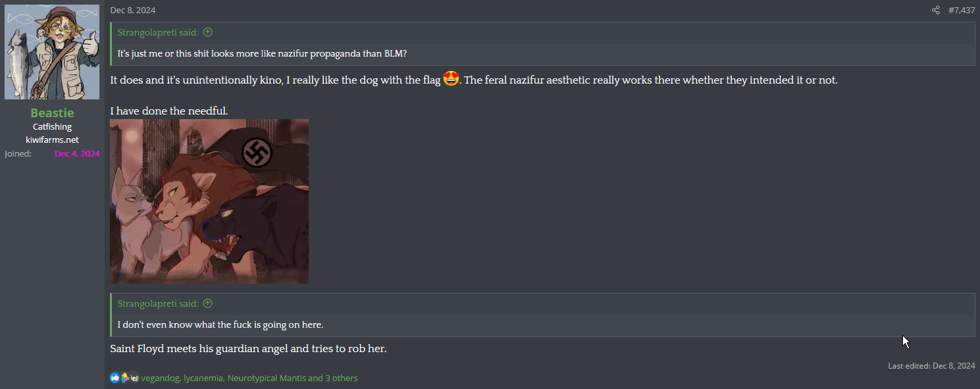Open Beastie's profile from username
The height and width of the screenshot is (389, 980).
click(52, 113)
